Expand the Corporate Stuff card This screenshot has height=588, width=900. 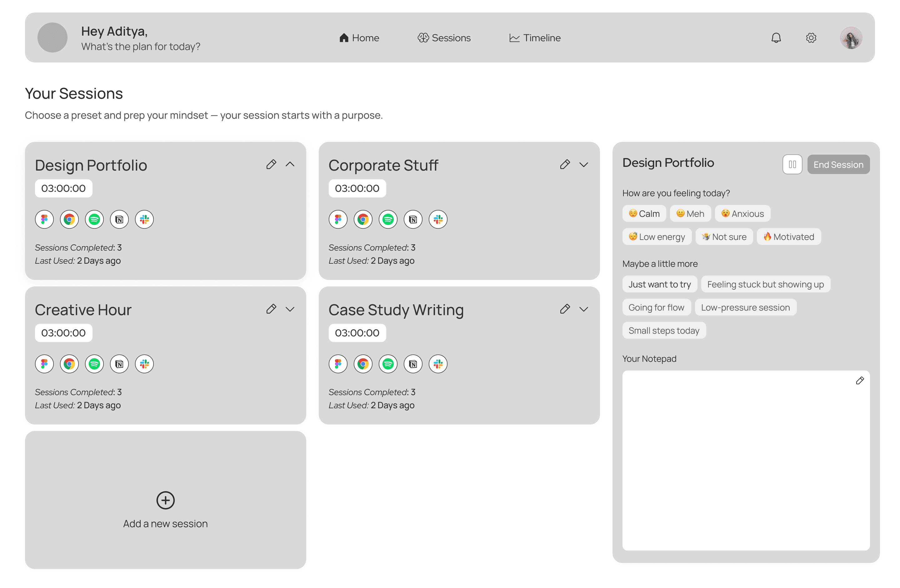click(583, 164)
